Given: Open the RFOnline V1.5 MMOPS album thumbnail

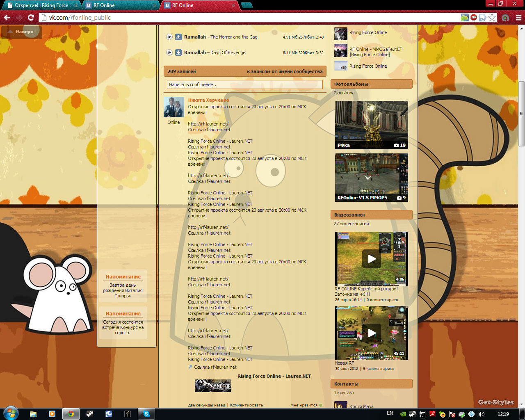Looking at the screenshot, I should 372,178.
